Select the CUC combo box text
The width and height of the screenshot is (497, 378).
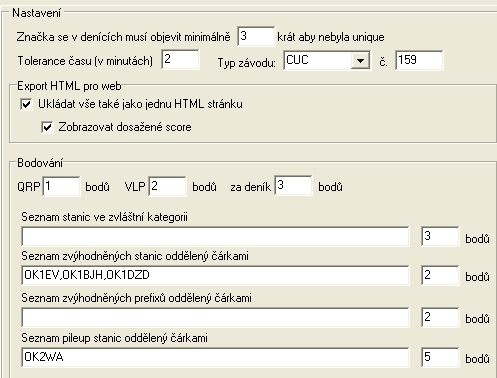317,61
